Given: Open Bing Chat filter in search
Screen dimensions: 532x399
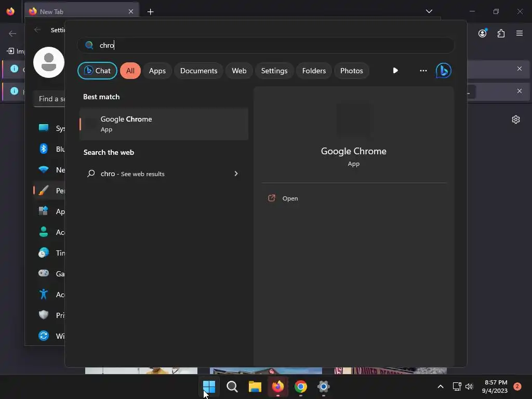Looking at the screenshot, I should [x=97, y=71].
